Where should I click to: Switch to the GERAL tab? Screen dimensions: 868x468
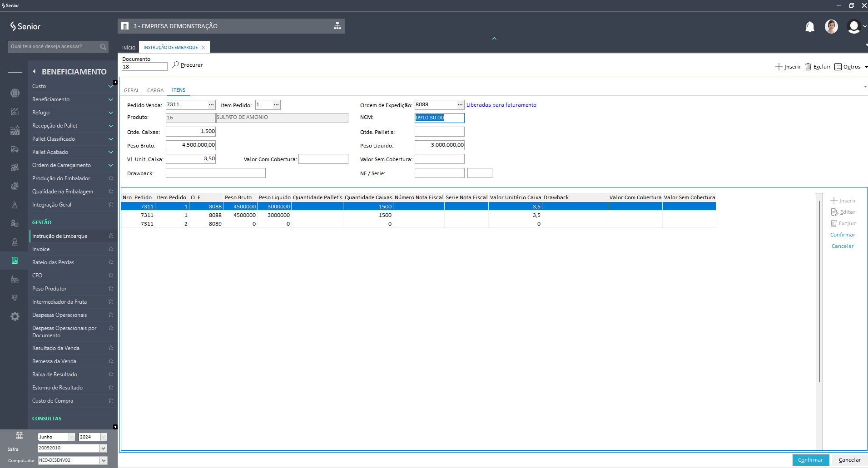click(131, 90)
